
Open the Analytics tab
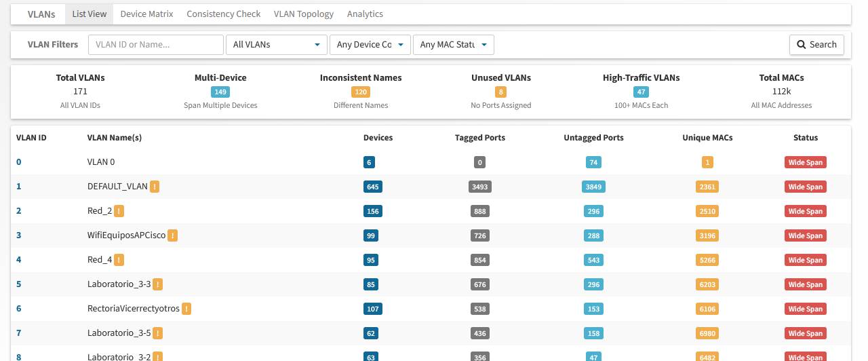365,14
